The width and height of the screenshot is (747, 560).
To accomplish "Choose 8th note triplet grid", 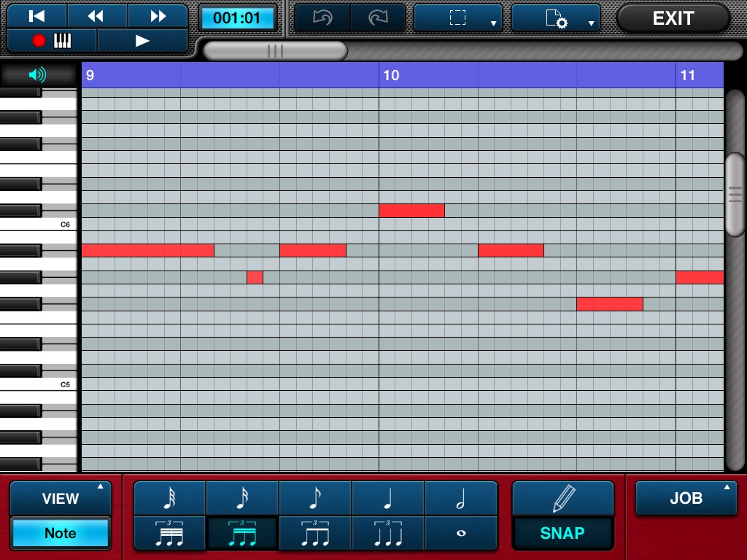I will [315, 533].
